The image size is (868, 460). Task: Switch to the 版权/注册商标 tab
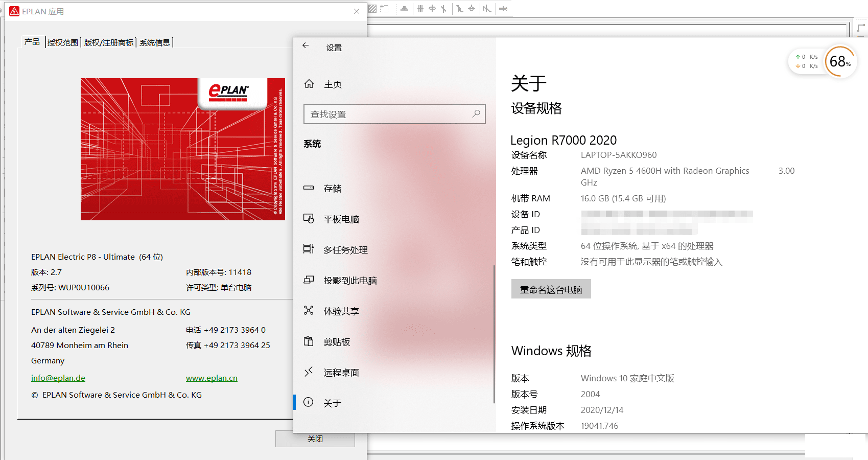point(109,42)
